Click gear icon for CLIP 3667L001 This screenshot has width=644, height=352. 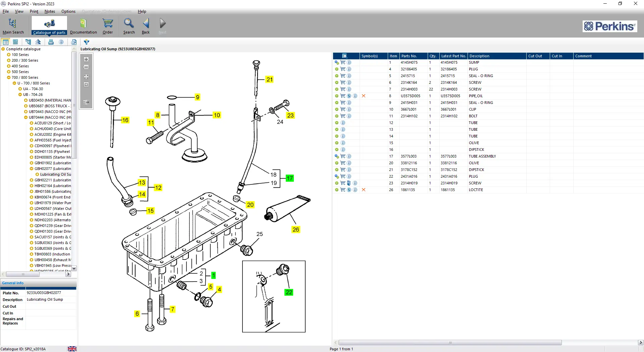coord(337,109)
